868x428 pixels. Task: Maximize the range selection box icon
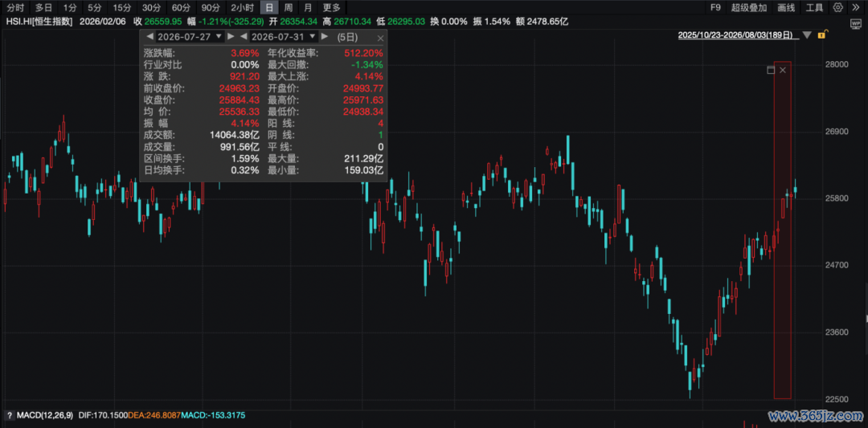point(770,70)
